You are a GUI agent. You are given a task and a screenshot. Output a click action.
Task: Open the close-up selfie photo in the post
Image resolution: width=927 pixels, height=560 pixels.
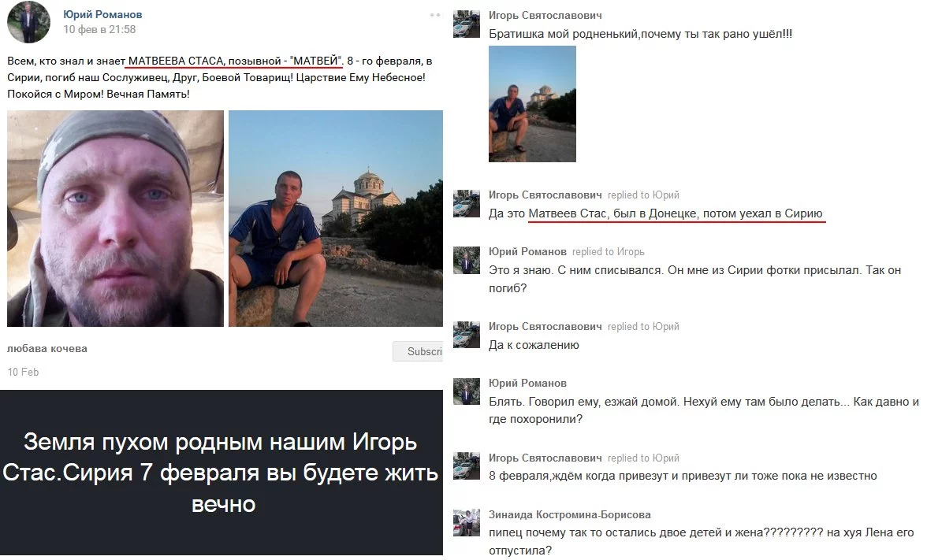point(115,219)
